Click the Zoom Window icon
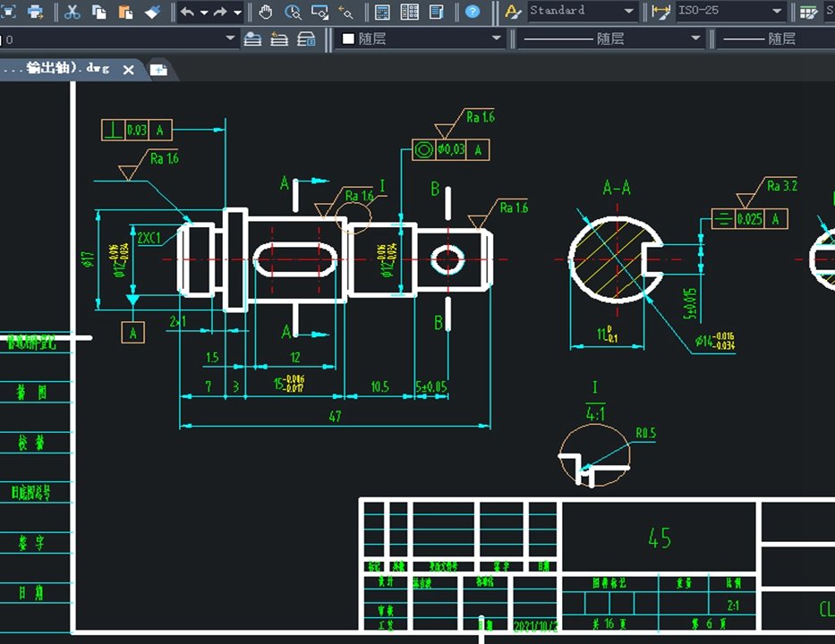This screenshot has height=644, width=835. tap(319, 11)
